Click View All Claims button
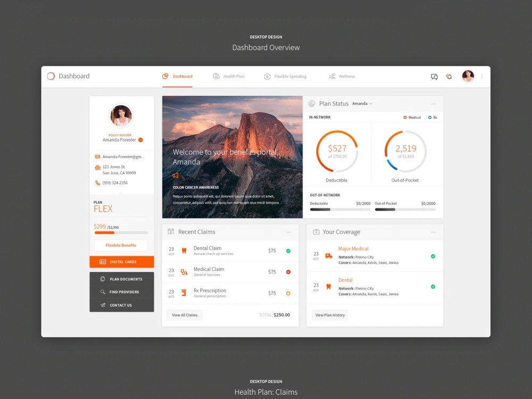Viewport: 532px width, 399px height. tap(185, 315)
